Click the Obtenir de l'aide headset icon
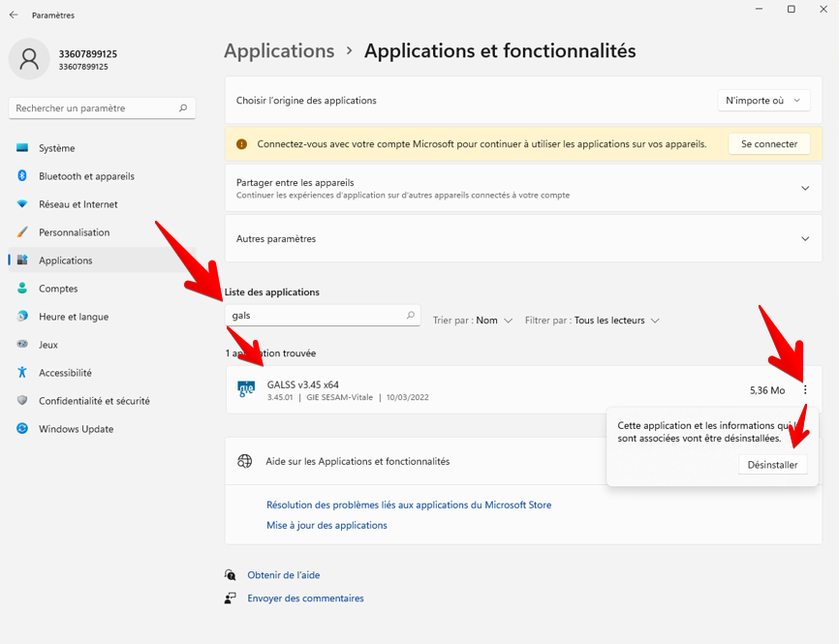 [230, 575]
